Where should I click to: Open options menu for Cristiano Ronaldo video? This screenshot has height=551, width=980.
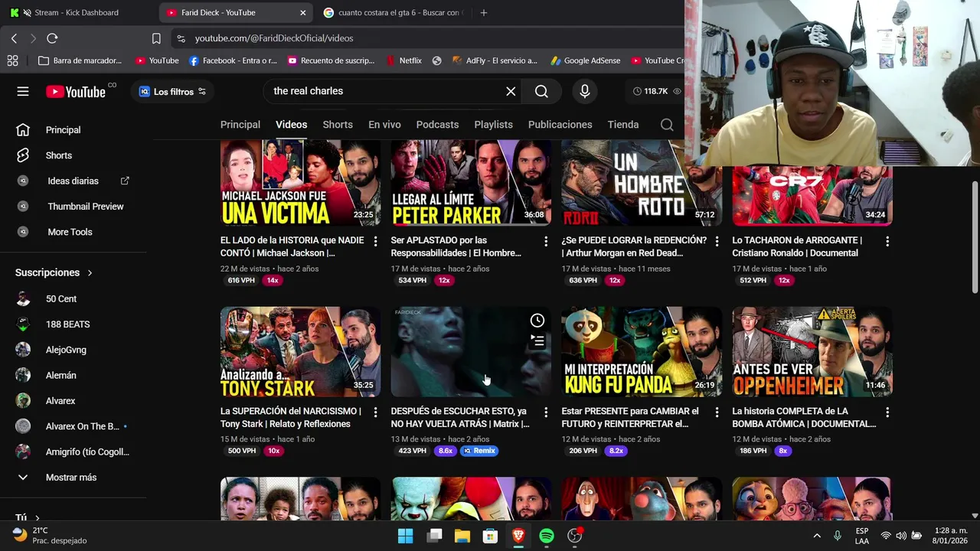(x=887, y=242)
